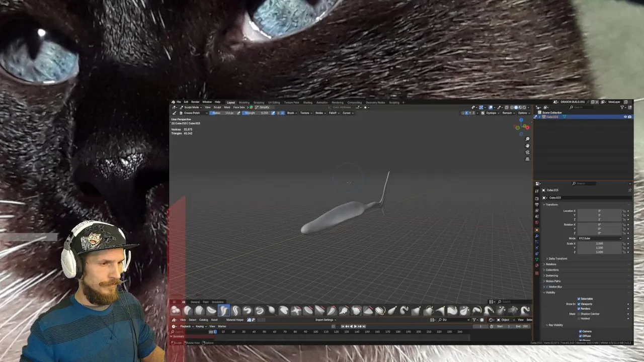Open the Material properties tab icon
Viewport: 644px width, 362px height.
(537, 265)
